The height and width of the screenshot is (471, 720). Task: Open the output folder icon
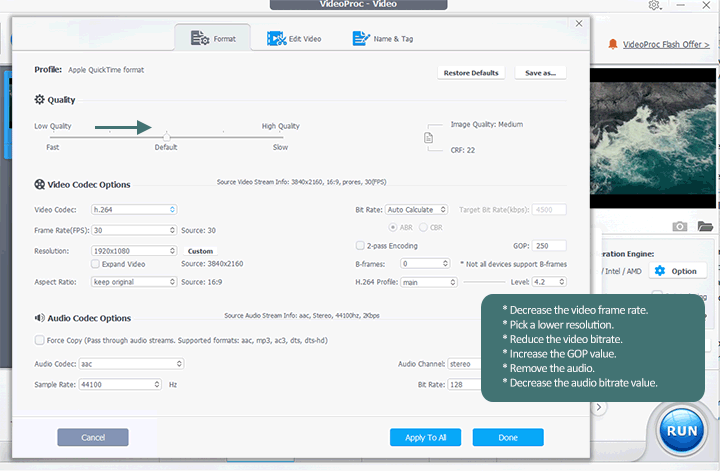[705, 226]
